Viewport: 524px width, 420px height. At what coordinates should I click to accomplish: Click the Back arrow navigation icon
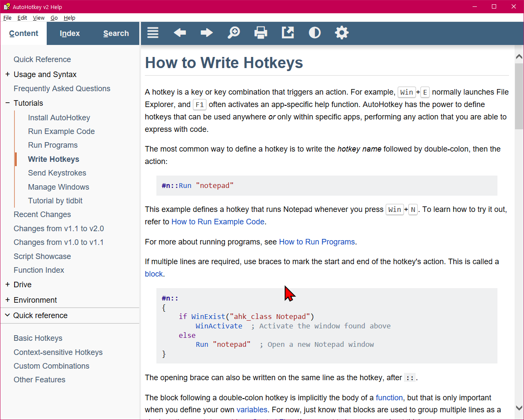click(180, 33)
